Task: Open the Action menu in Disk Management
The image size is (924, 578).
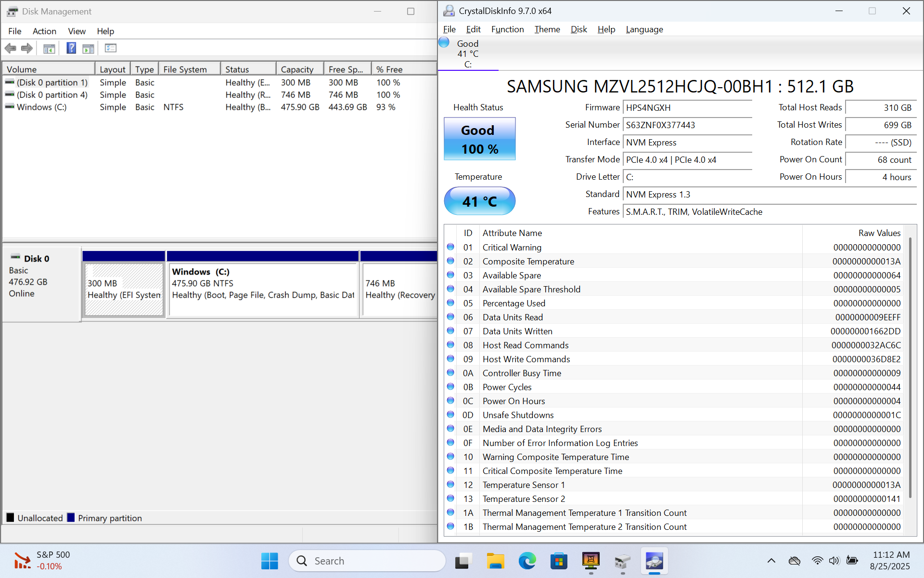Action: tap(44, 31)
